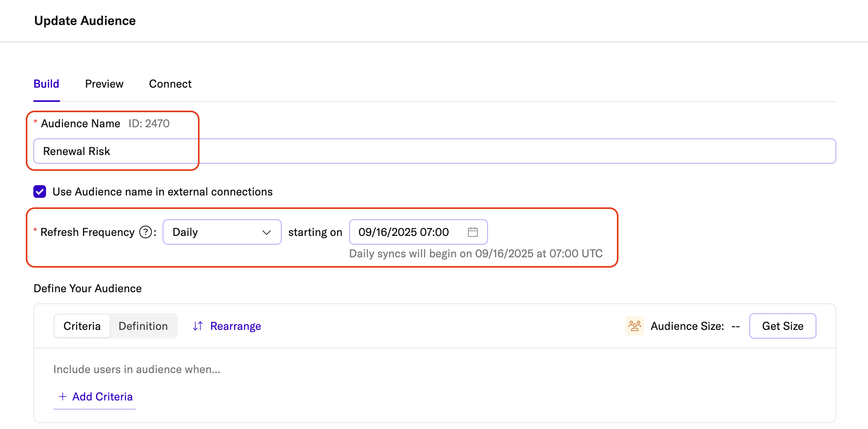Image resolution: width=868 pixels, height=429 pixels.
Task: Click the Rearrange link text
Action: 235,326
